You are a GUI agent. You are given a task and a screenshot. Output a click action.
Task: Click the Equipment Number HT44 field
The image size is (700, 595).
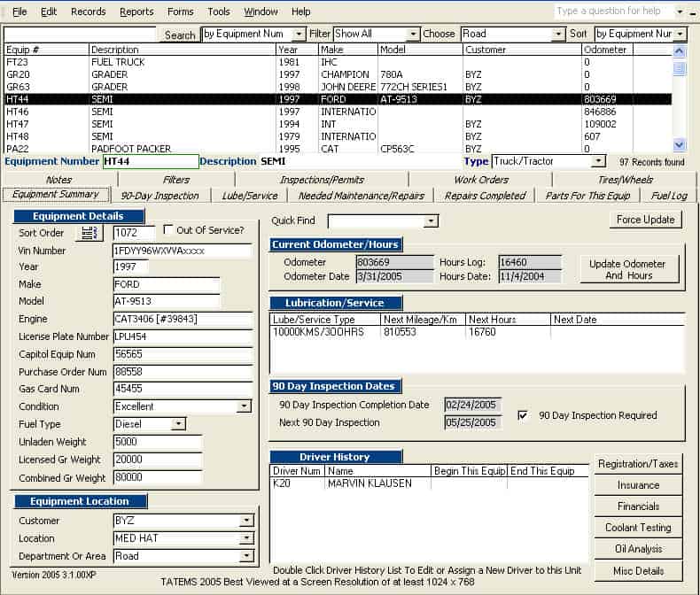[151, 161]
